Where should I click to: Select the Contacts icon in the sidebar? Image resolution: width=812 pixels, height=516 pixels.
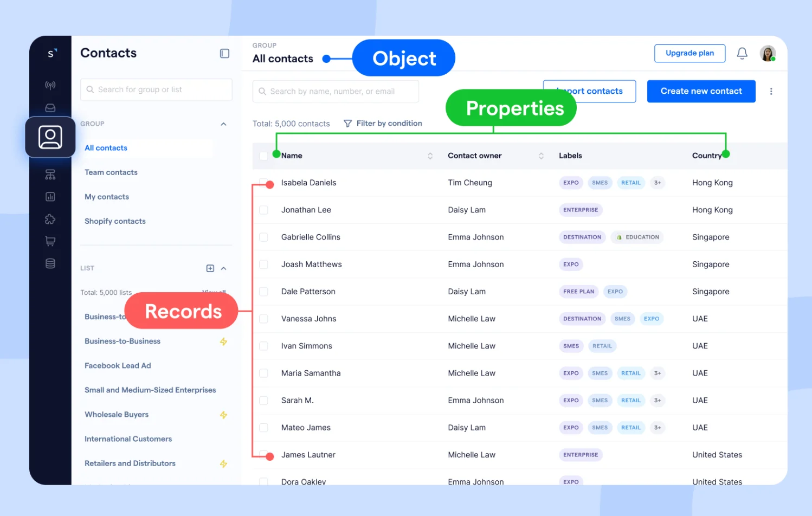pyautogui.click(x=50, y=137)
